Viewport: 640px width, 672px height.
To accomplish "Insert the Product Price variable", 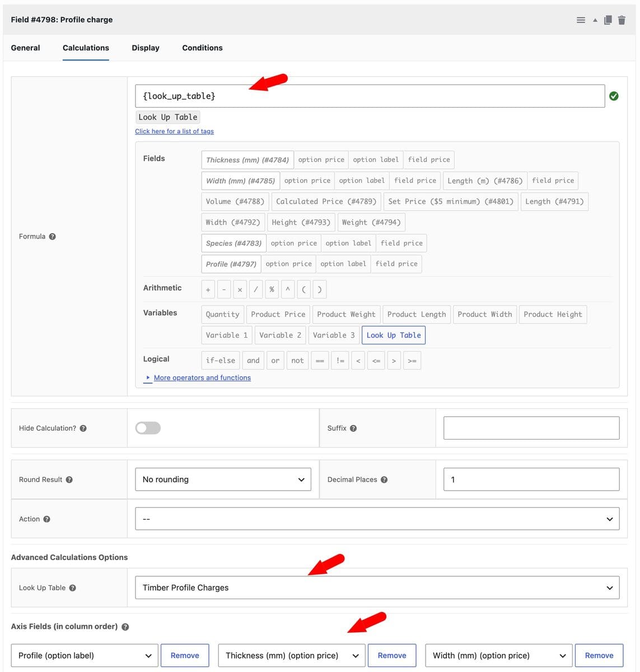I will [278, 315].
